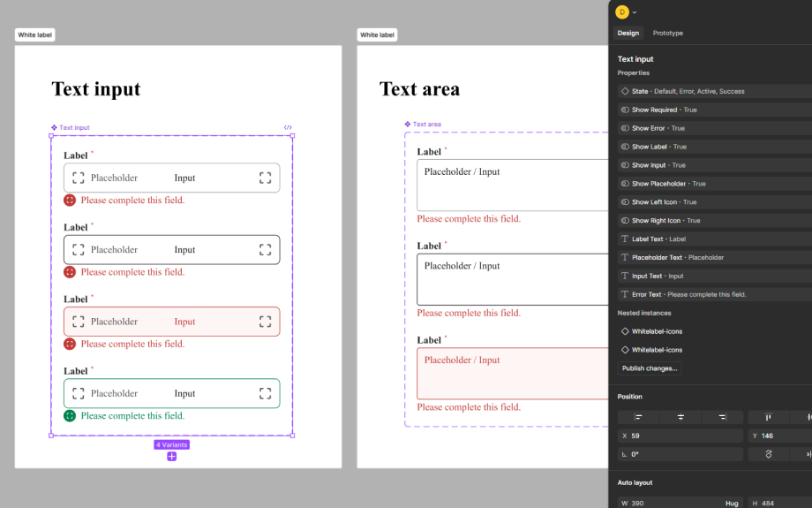
Task: Click the code icon above Text input component
Action: (x=288, y=127)
